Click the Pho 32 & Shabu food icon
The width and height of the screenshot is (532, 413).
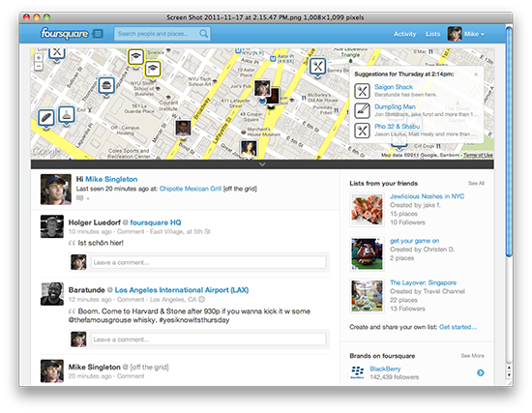click(x=362, y=131)
